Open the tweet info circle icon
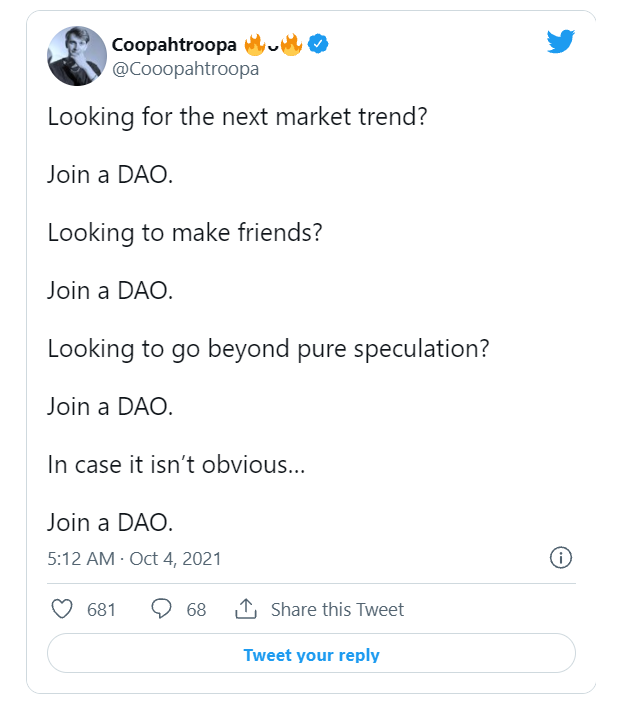 click(x=561, y=558)
